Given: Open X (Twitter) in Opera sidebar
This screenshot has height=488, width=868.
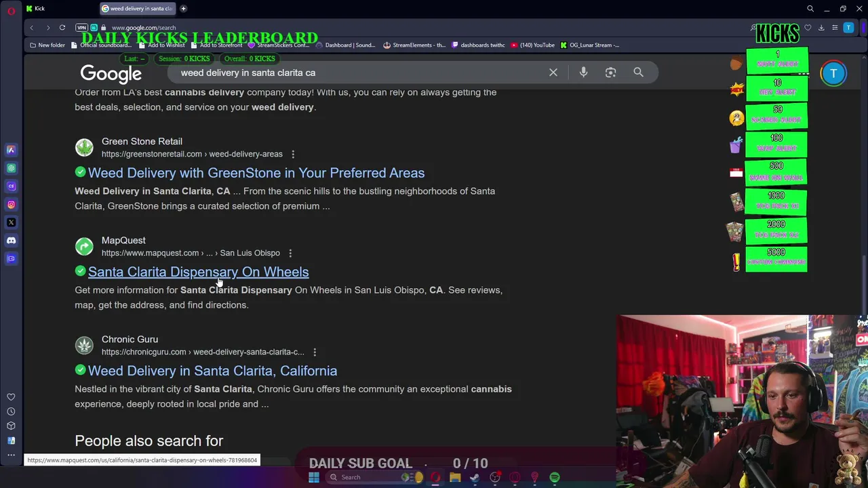Looking at the screenshot, I should (x=11, y=222).
